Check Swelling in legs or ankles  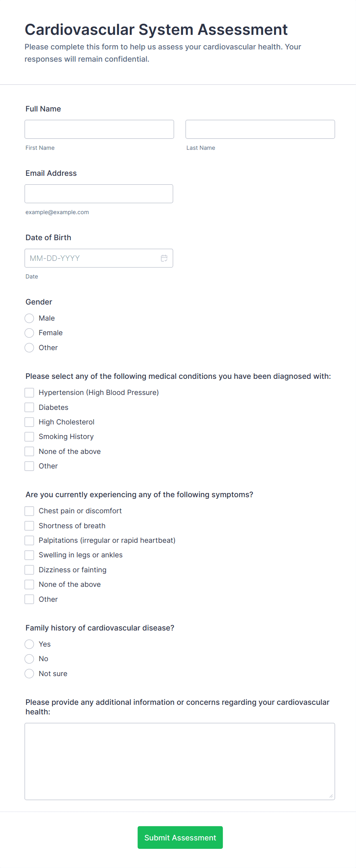click(x=29, y=555)
